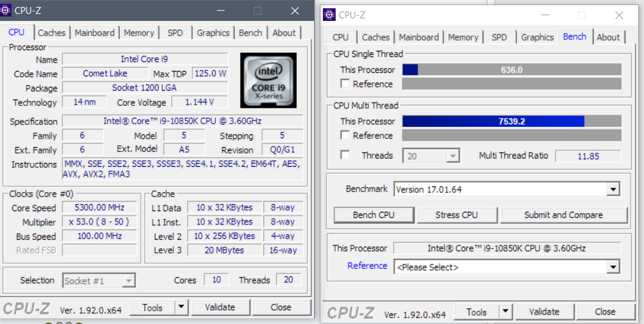
Task: Click the Level 2 value 10 x 256 KBytes
Action: click(x=224, y=236)
